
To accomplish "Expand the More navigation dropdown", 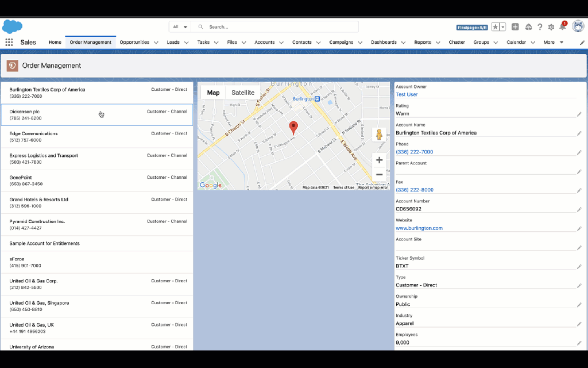I will coord(554,43).
